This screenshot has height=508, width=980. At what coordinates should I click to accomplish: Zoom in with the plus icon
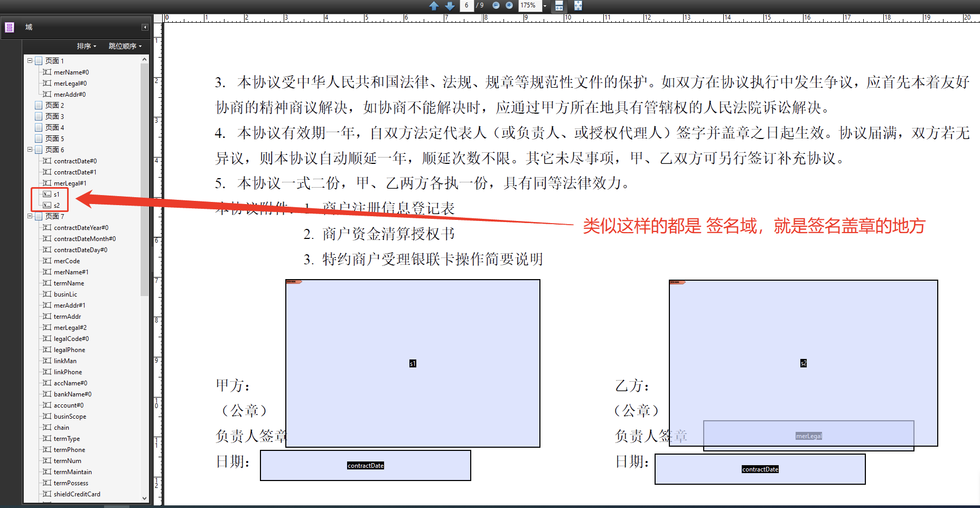pyautogui.click(x=509, y=5)
